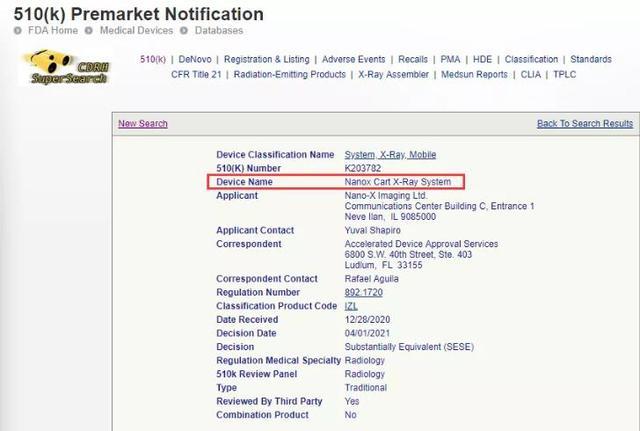The height and width of the screenshot is (431, 640).
Task: Return via Back To Search Results
Action: tap(584, 124)
